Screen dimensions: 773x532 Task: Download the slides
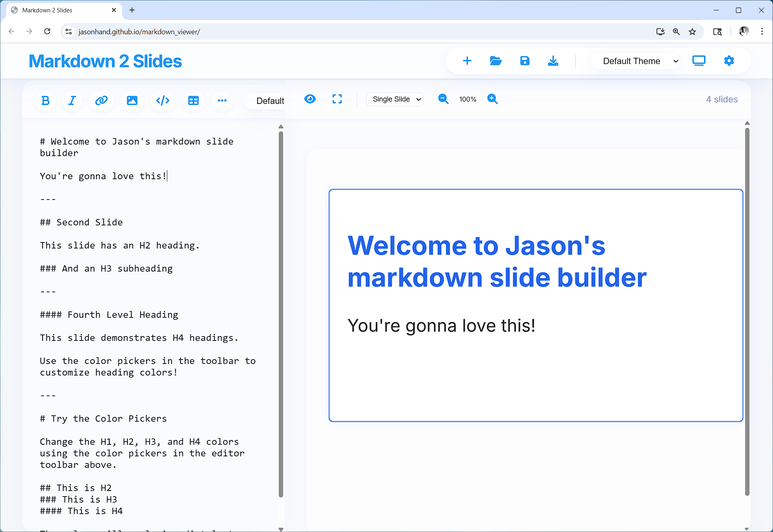[x=553, y=61]
